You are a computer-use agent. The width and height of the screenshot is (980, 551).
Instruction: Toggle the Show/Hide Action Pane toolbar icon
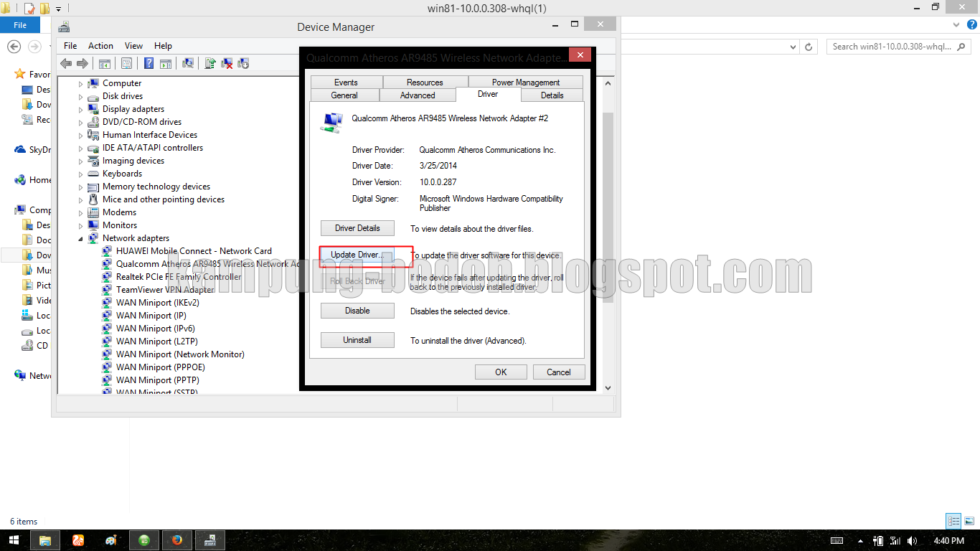[x=166, y=63]
